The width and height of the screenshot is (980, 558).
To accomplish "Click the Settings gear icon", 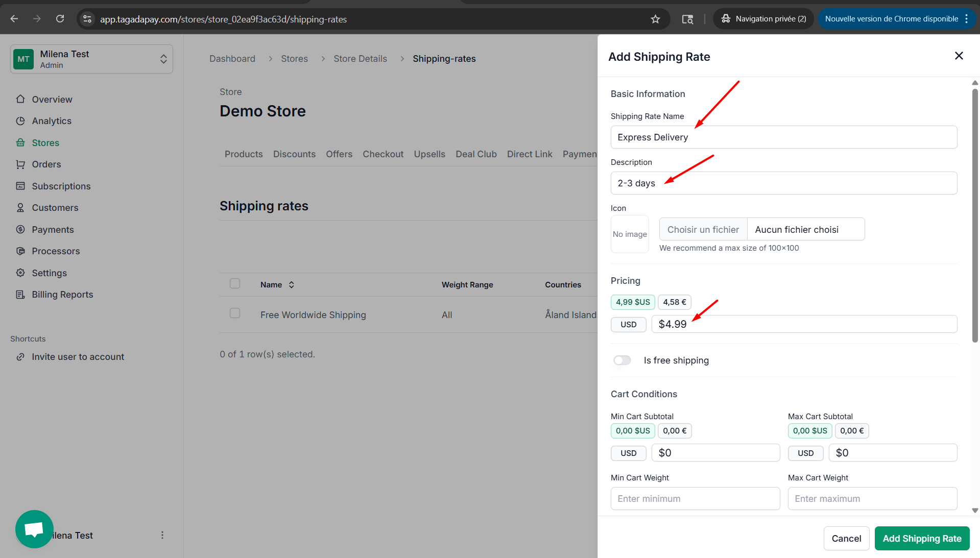I will tap(20, 273).
